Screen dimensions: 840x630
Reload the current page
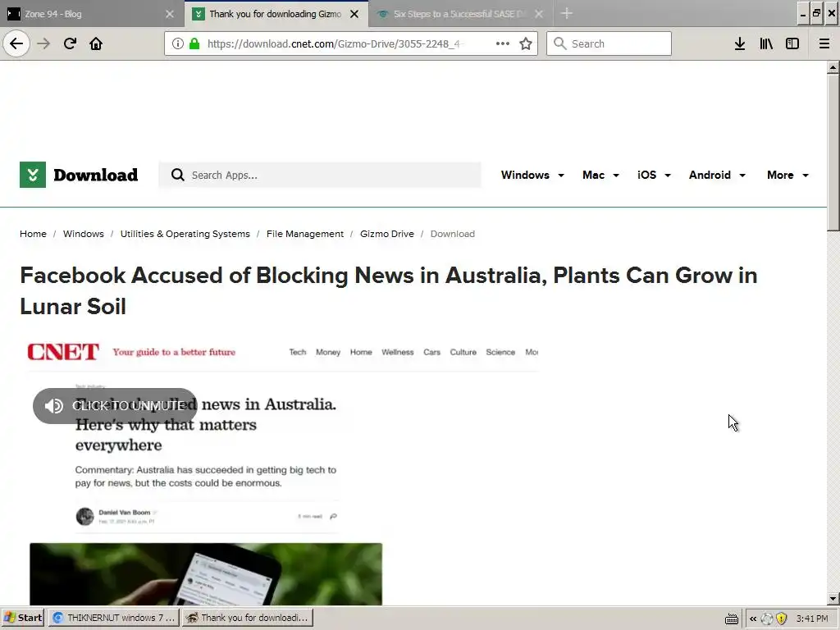70,43
